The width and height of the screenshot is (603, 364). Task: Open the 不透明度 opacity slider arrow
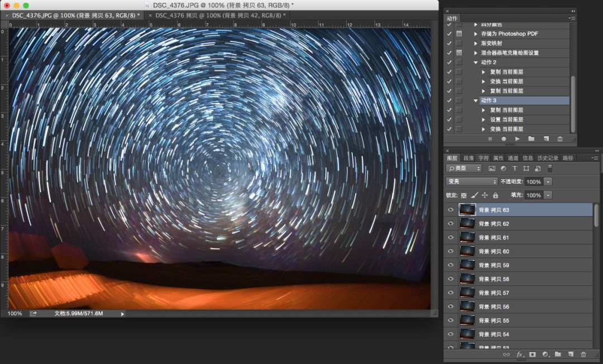pos(548,181)
